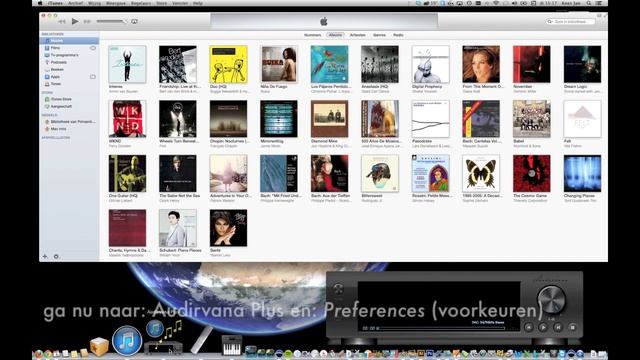Open the gear settings menu in sidebar
Viewport: 640px width, 360px height.
[56, 256]
